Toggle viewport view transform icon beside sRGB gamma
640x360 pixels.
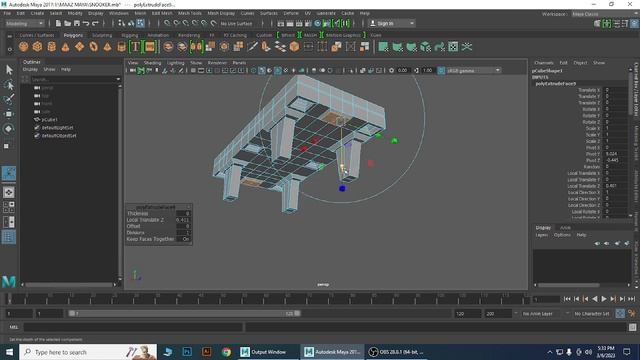tap(441, 71)
